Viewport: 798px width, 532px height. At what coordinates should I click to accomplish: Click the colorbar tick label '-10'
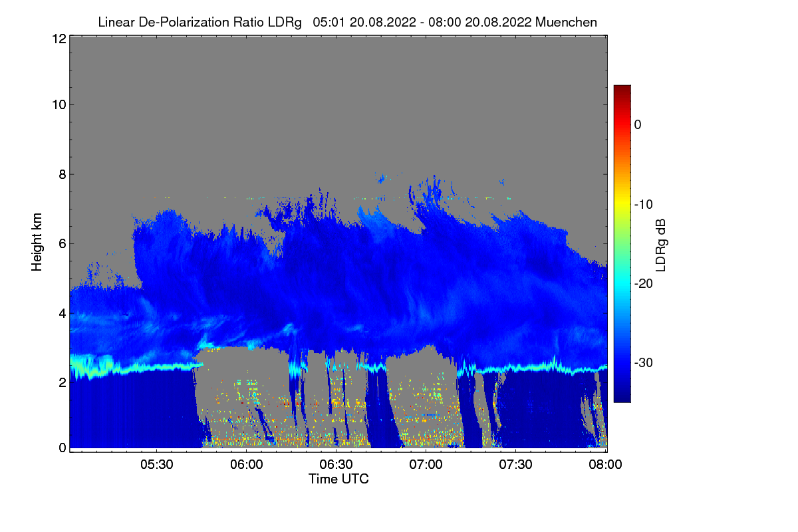pos(644,204)
